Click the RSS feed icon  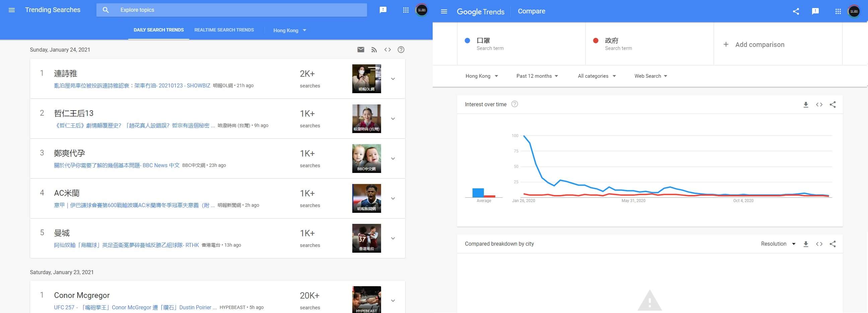pos(374,50)
